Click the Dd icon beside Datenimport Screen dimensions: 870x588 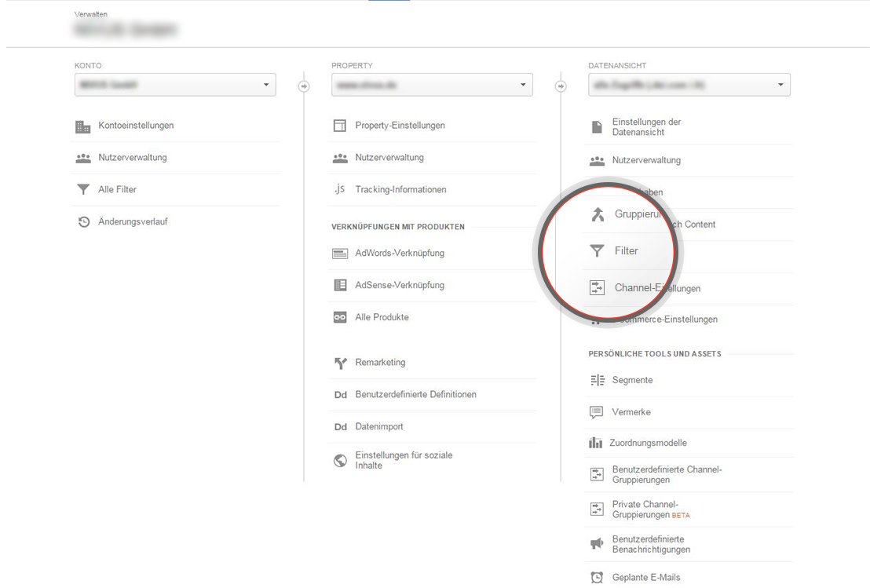341,427
